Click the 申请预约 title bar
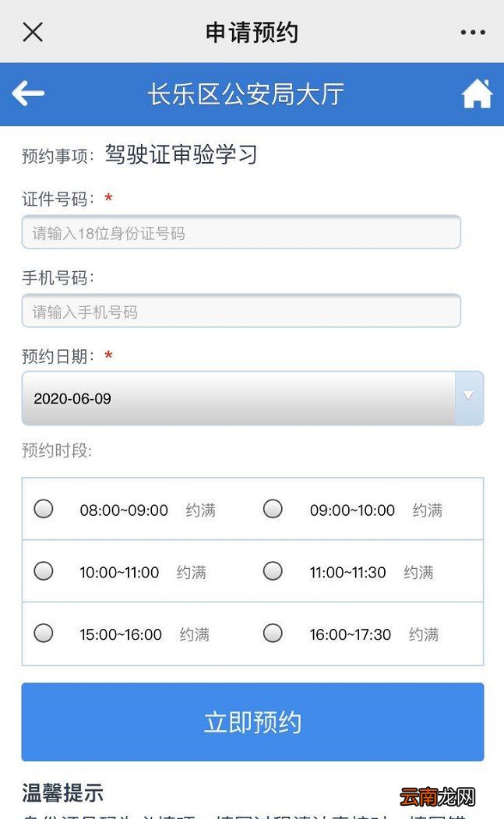504x819 pixels. 252,32
